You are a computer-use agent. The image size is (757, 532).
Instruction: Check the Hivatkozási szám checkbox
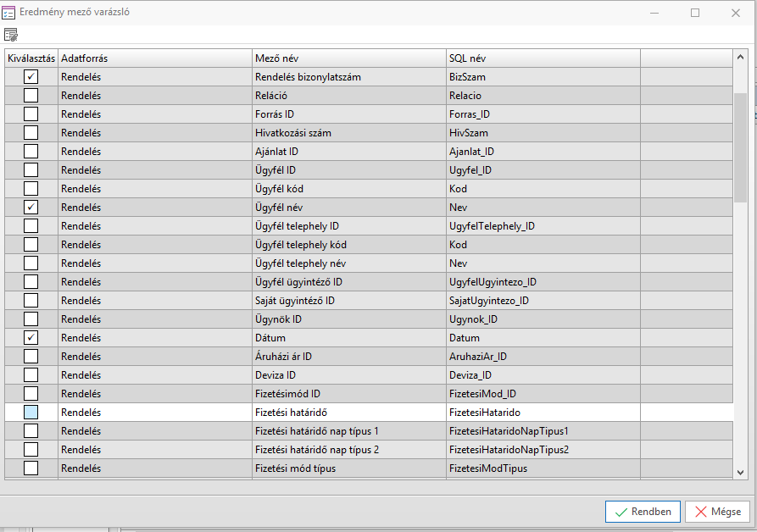(31, 133)
